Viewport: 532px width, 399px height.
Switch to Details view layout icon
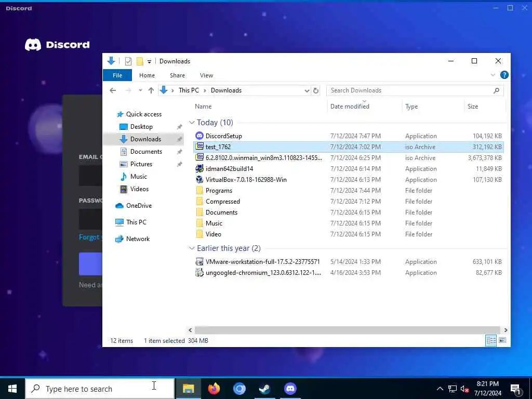491,340
